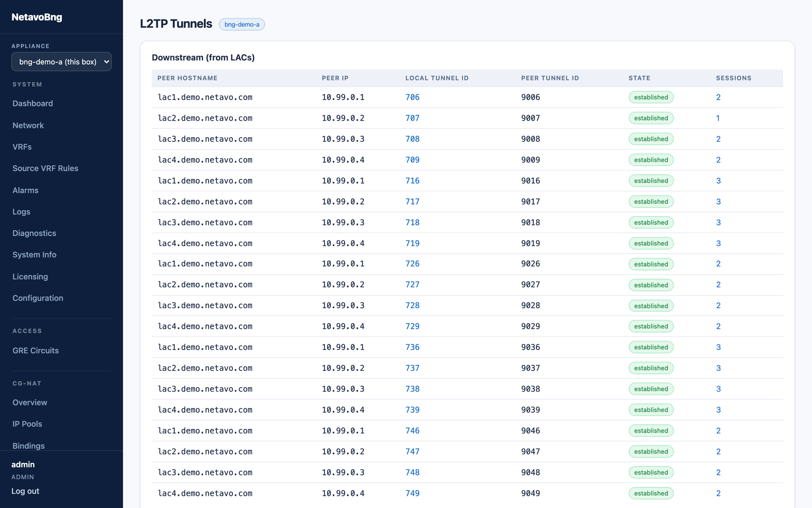Select peer tunnel ID 9039
Viewport: 812px width, 508px height.
pyautogui.click(x=531, y=410)
